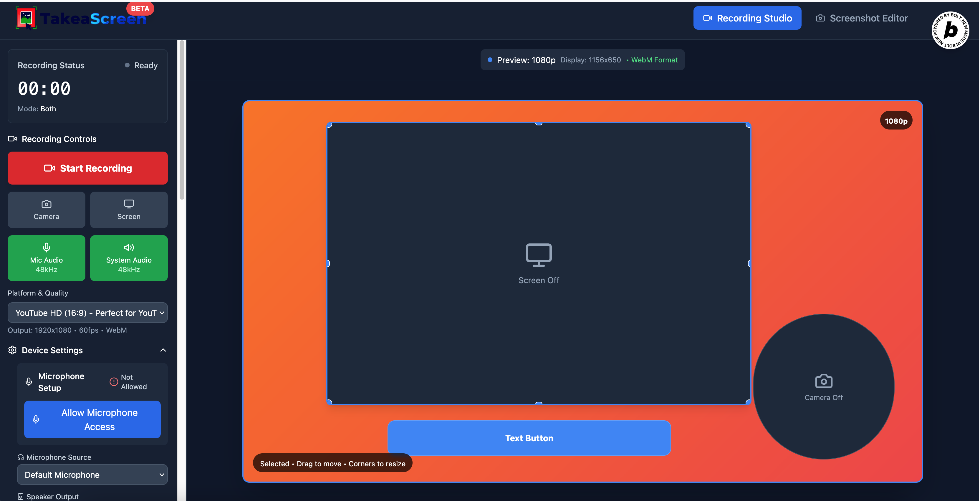The image size is (980, 501).
Task: Switch to the Screenshot Editor tab
Action: pyautogui.click(x=862, y=18)
